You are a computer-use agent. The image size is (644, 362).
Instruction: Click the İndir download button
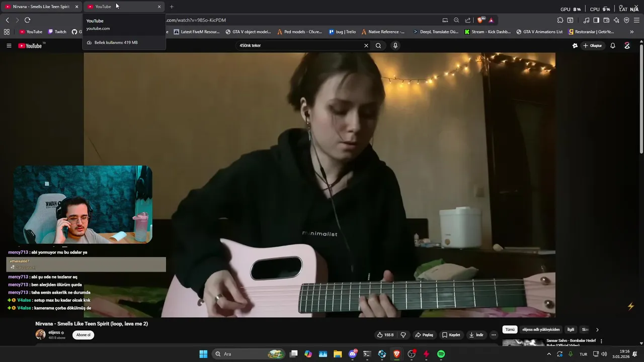pyautogui.click(x=476, y=335)
